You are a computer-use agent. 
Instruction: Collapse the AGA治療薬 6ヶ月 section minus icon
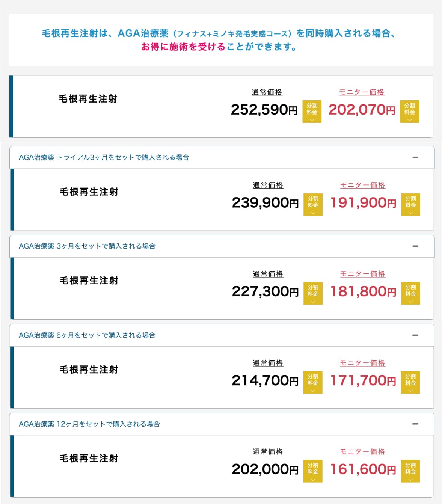(x=415, y=335)
